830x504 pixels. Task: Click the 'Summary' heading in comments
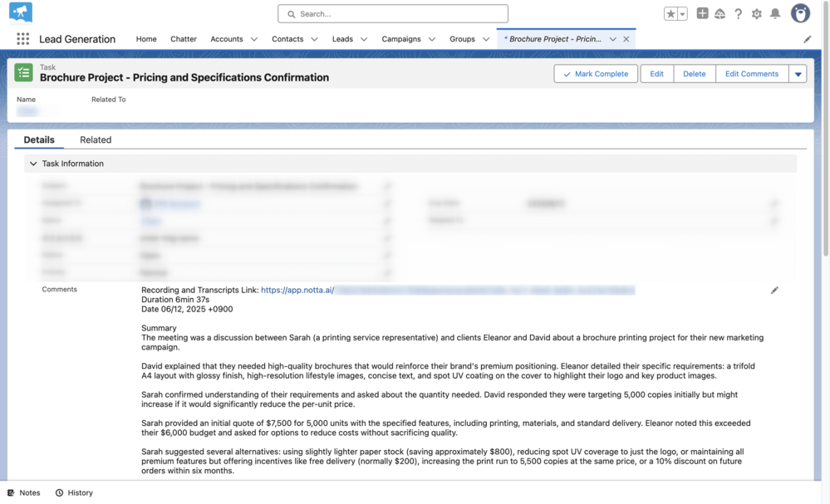(159, 328)
